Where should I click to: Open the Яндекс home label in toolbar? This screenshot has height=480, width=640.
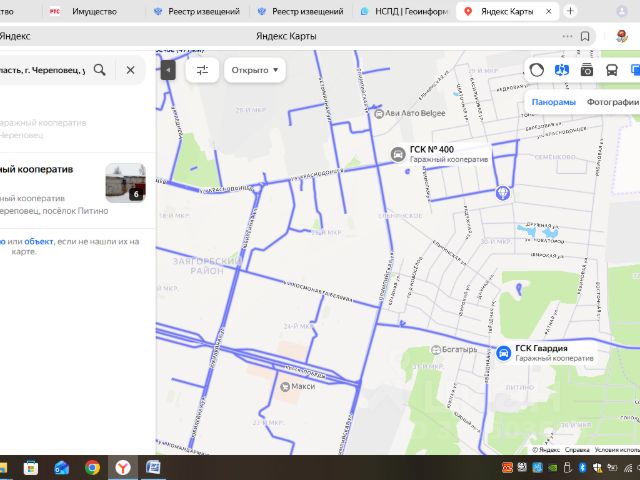pos(15,36)
